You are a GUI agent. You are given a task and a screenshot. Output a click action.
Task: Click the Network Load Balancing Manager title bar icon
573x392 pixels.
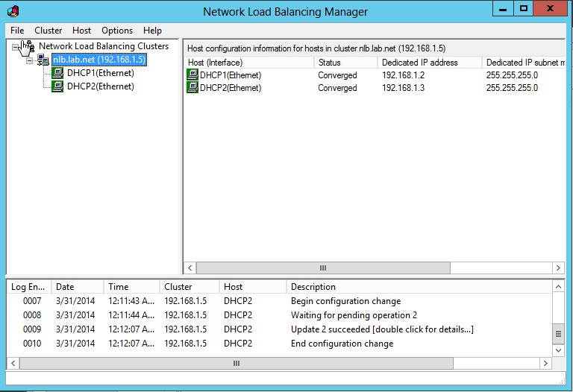[11, 11]
